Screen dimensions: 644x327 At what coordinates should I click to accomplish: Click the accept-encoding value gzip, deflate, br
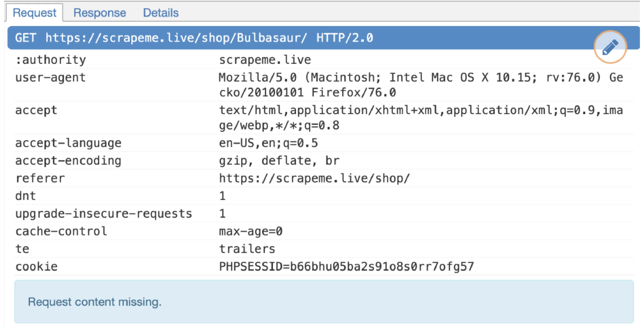click(279, 161)
